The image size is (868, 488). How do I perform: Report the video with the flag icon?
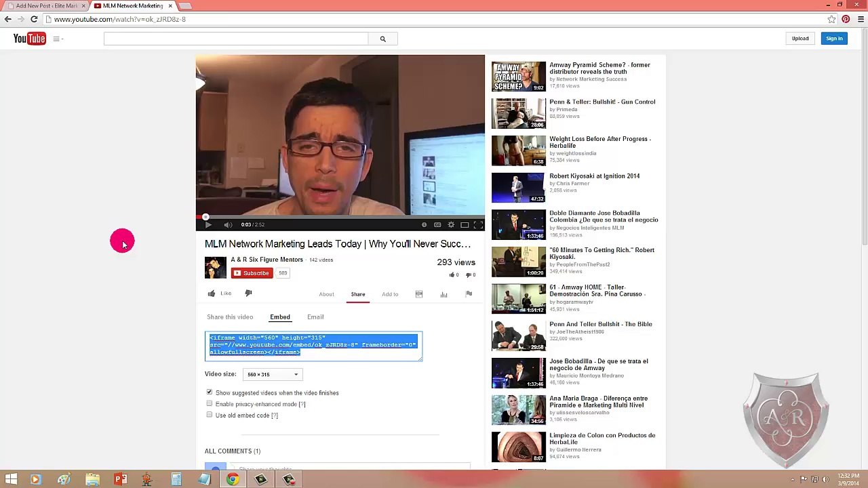tap(469, 294)
